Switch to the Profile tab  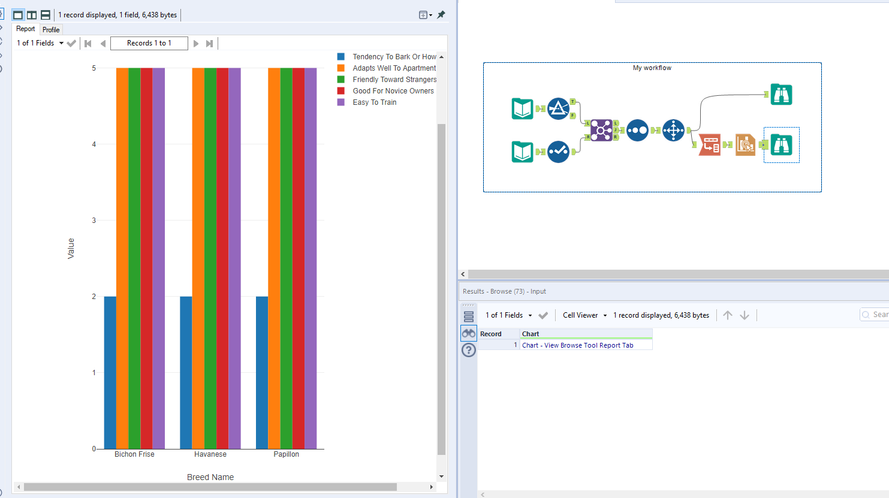coord(51,29)
